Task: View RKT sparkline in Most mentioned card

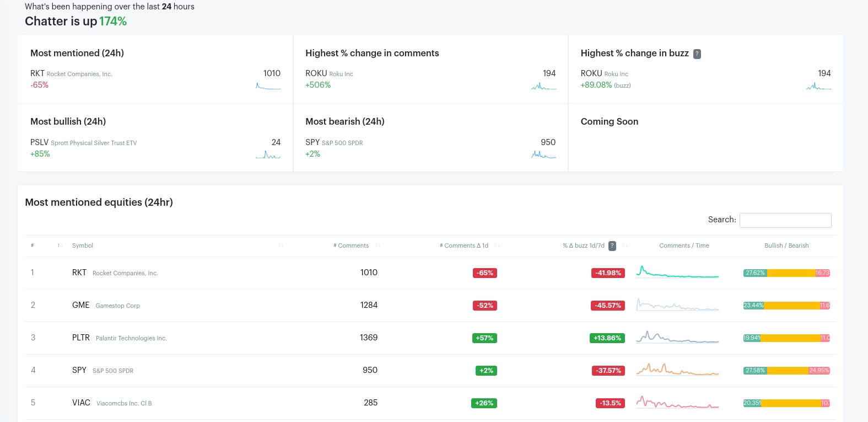Action: pos(268,86)
